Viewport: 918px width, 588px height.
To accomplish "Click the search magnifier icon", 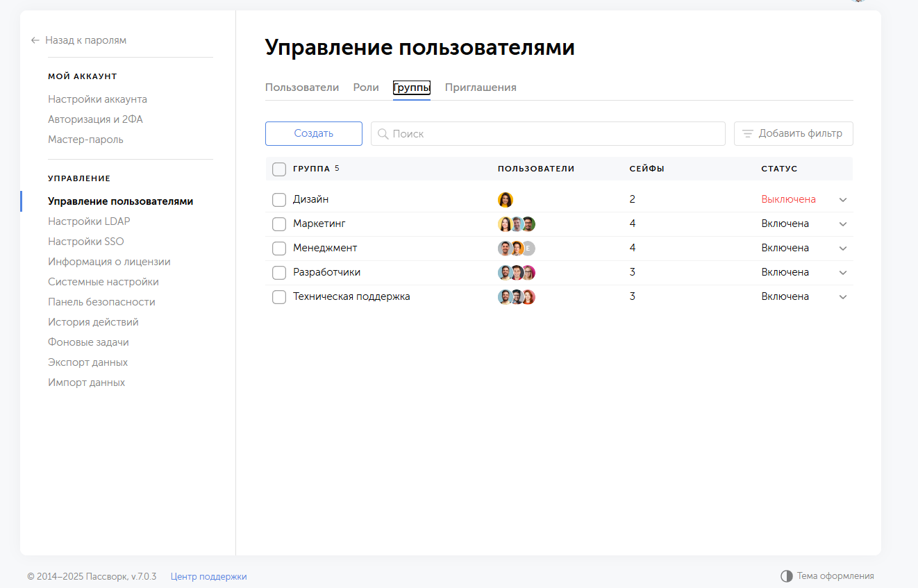I will point(383,134).
